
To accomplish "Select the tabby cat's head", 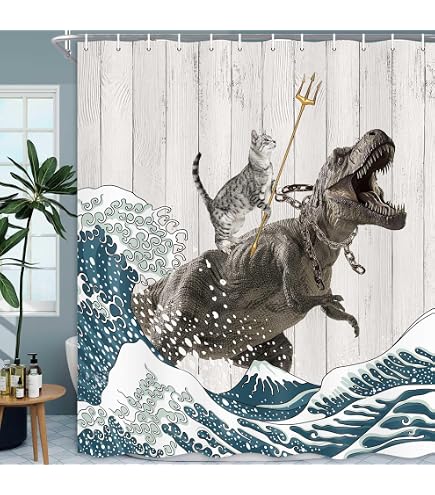I will 264,143.
